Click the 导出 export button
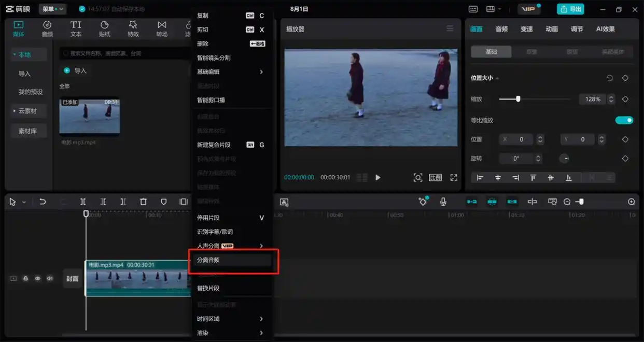Screen dimensions: 644x342 [x=570, y=9]
